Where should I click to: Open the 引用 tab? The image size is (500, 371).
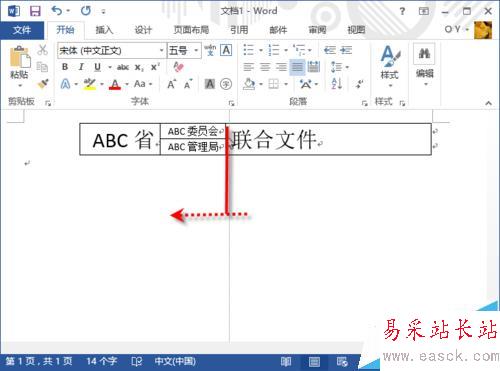coord(239,30)
